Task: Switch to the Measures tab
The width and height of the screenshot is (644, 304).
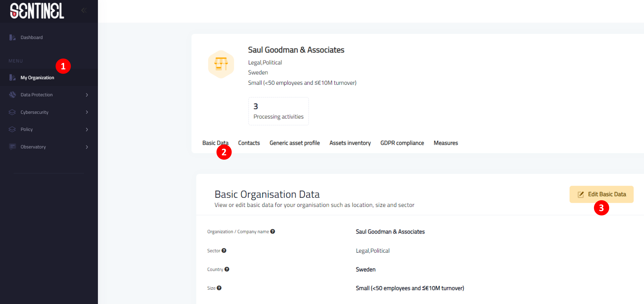Action: 446,143
